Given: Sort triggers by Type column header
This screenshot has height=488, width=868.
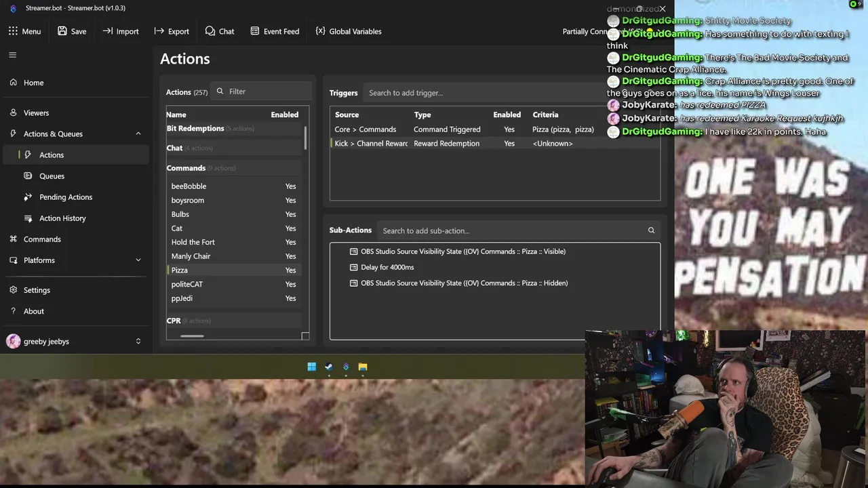Looking at the screenshot, I should (x=422, y=115).
